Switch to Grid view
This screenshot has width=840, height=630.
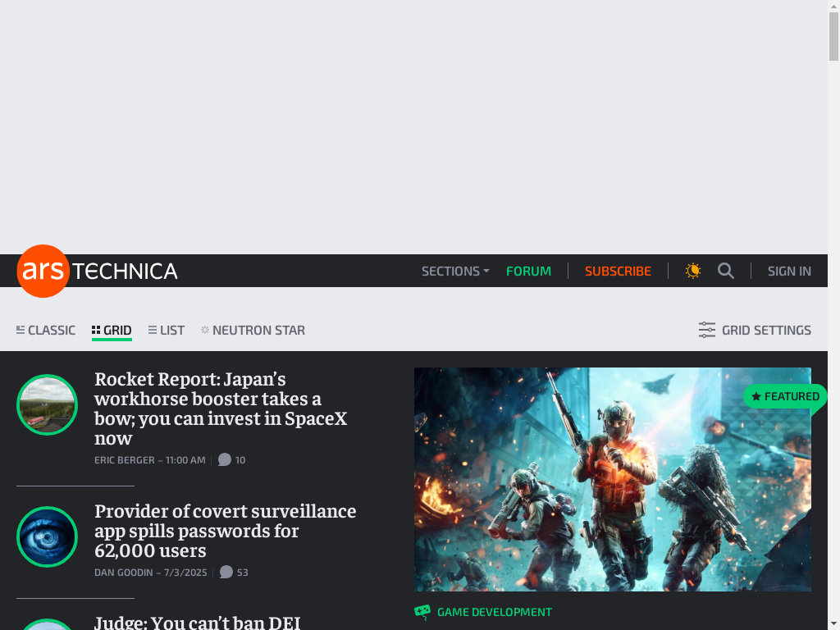(x=112, y=330)
